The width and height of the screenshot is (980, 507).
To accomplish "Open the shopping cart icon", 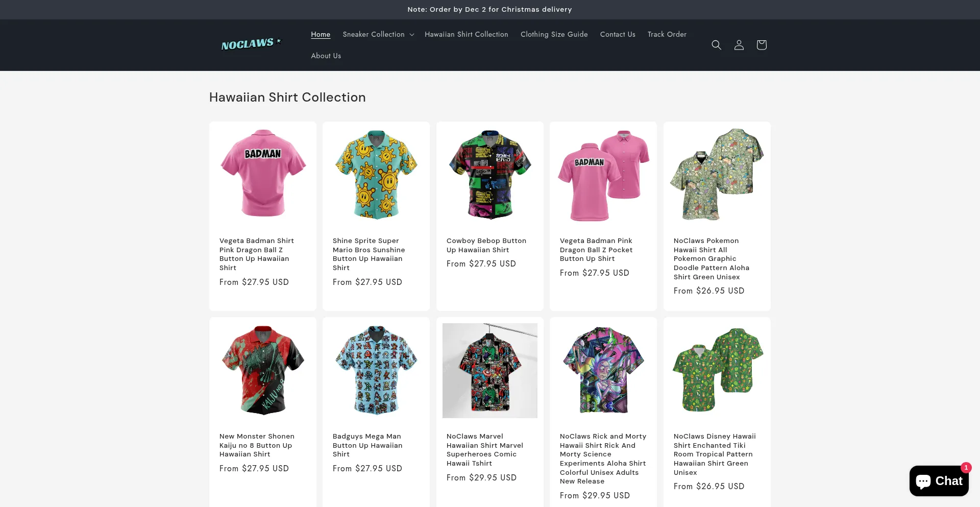I will [x=761, y=45].
